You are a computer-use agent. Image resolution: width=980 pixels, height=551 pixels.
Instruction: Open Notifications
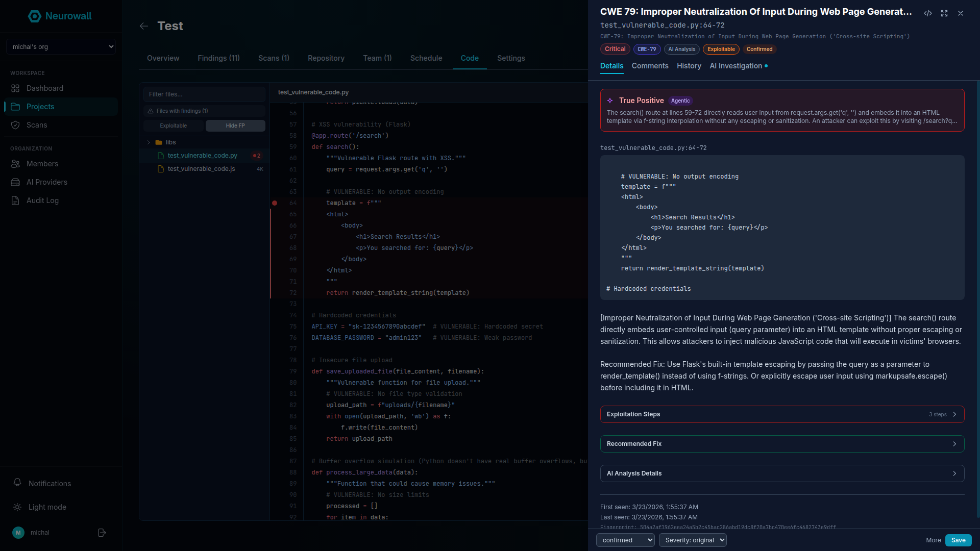click(48, 483)
